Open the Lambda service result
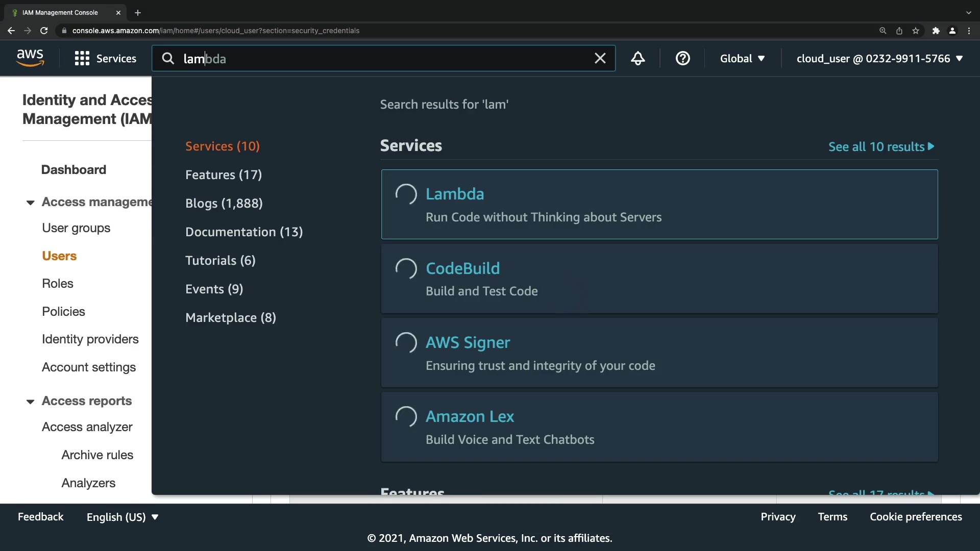The height and width of the screenshot is (551, 980). tap(455, 194)
